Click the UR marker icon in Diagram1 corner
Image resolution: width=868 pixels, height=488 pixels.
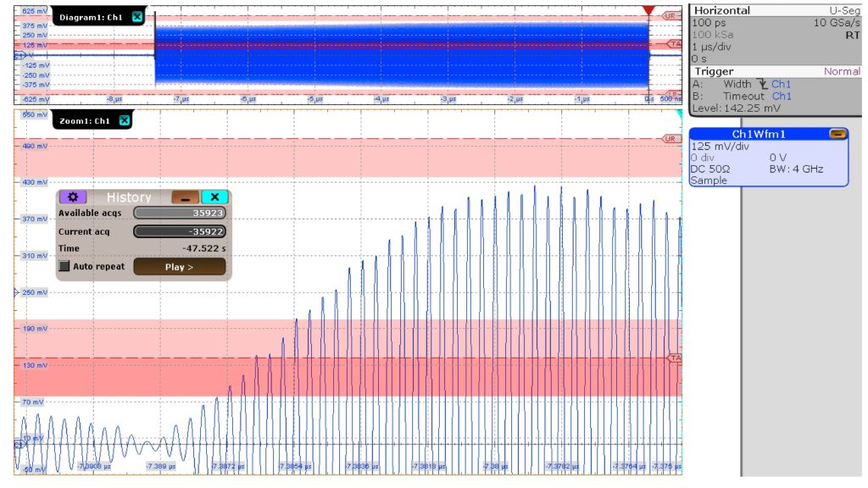[669, 17]
